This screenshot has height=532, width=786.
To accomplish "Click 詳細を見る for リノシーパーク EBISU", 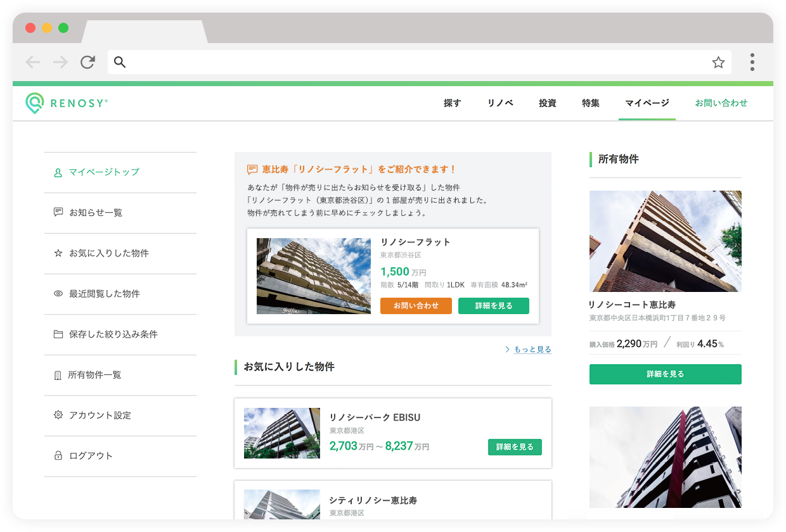I will coord(515,447).
